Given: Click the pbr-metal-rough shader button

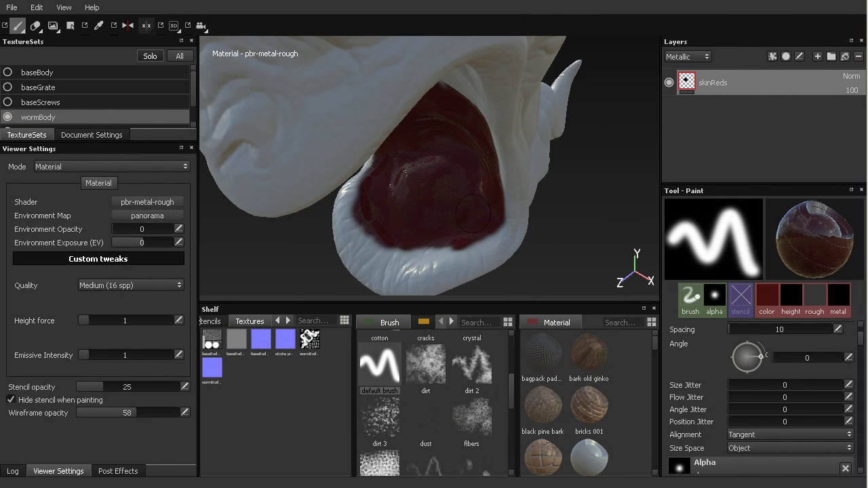Looking at the screenshot, I should pos(147,202).
